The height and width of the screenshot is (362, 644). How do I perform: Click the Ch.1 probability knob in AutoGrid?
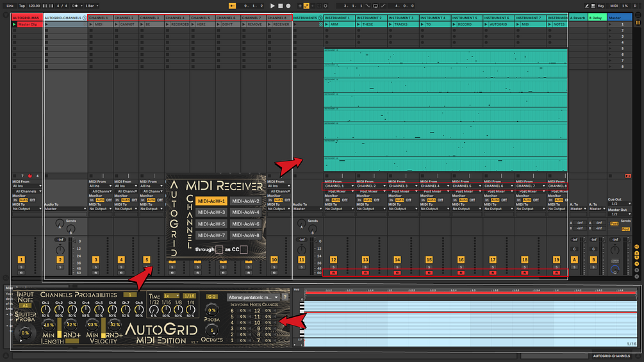[45, 310]
